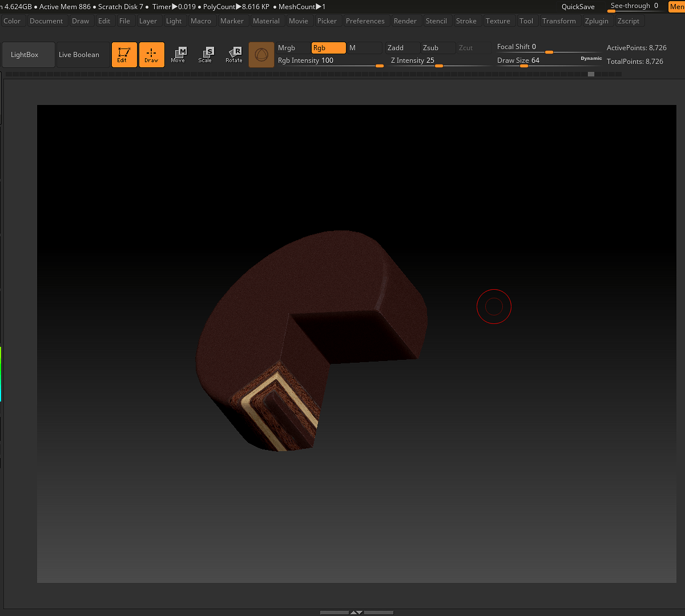Viewport: 685px width, 616px height.
Task: Open LightBox browser
Action: point(29,55)
